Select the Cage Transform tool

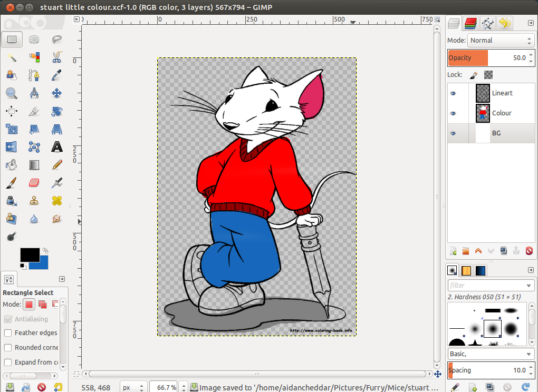[x=34, y=147]
